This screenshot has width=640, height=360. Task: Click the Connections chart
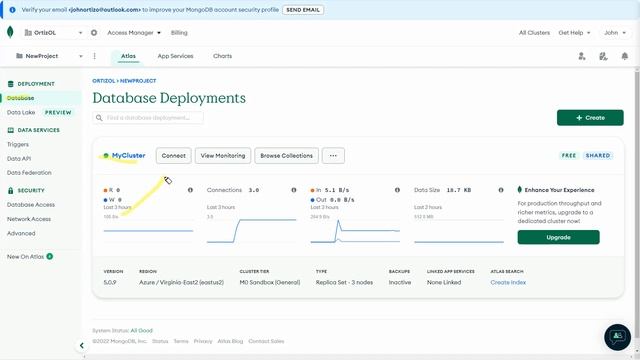(251, 231)
